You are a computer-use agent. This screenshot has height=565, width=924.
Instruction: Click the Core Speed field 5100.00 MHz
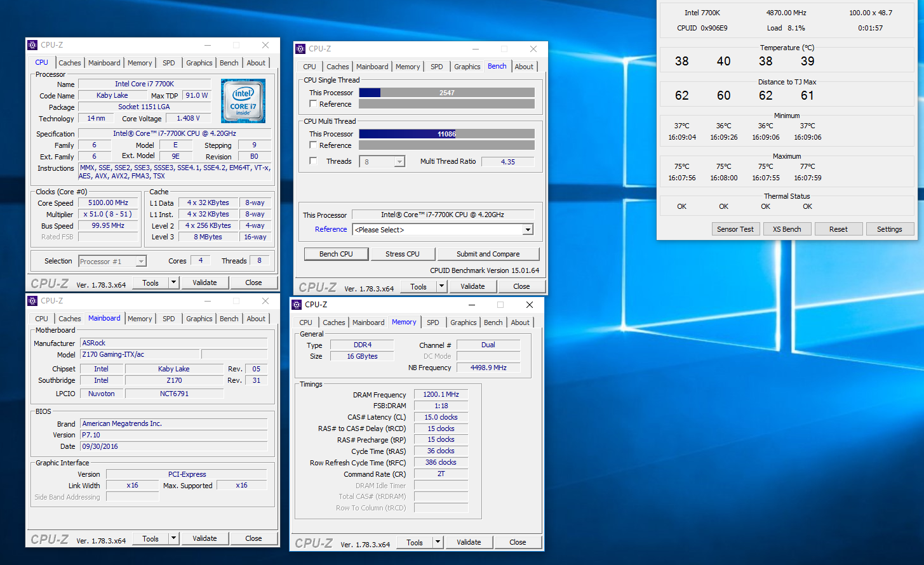pos(108,203)
